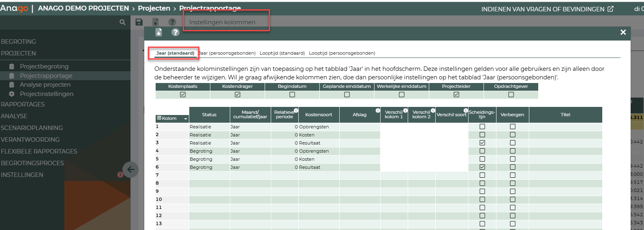Viewport: 644px width, 230px height.
Task: Expand the FLEXIBELE RAPPORTAGES section
Action: pos(39,151)
